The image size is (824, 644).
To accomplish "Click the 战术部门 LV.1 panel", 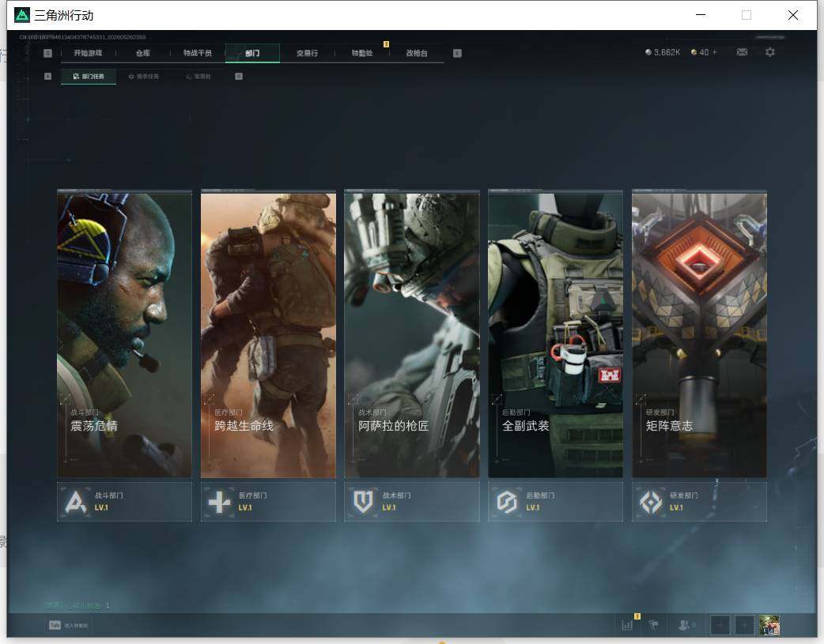I will coord(412,502).
